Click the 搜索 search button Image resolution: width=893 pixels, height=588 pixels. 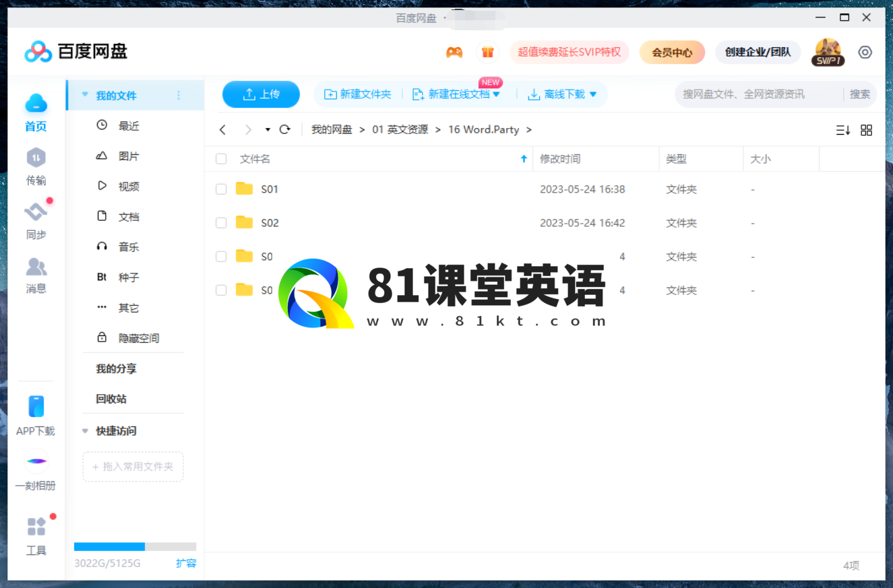tap(859, 94)
